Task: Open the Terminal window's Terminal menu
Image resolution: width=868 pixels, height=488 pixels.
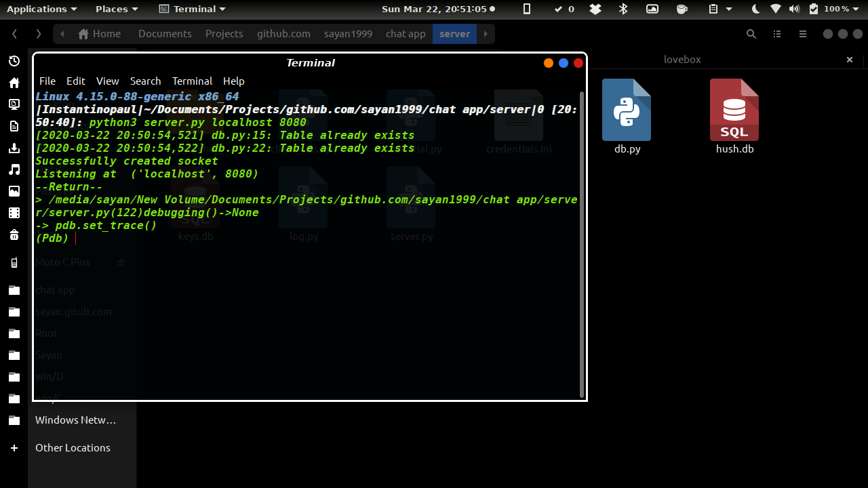Action: pyautogui.click(x=192, y=81)
